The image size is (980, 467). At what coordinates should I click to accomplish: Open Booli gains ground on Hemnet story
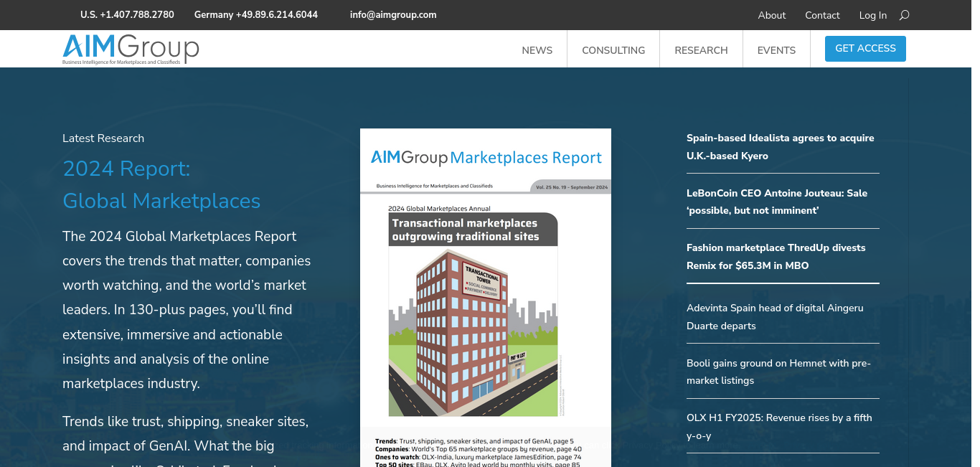pyautogui.click(x=778, y=372)
